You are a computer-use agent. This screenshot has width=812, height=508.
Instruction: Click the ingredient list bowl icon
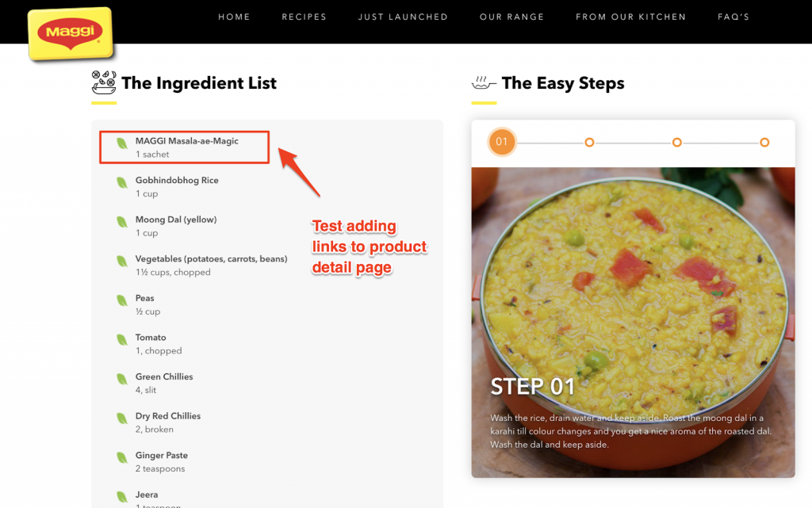tap(104, 82)
